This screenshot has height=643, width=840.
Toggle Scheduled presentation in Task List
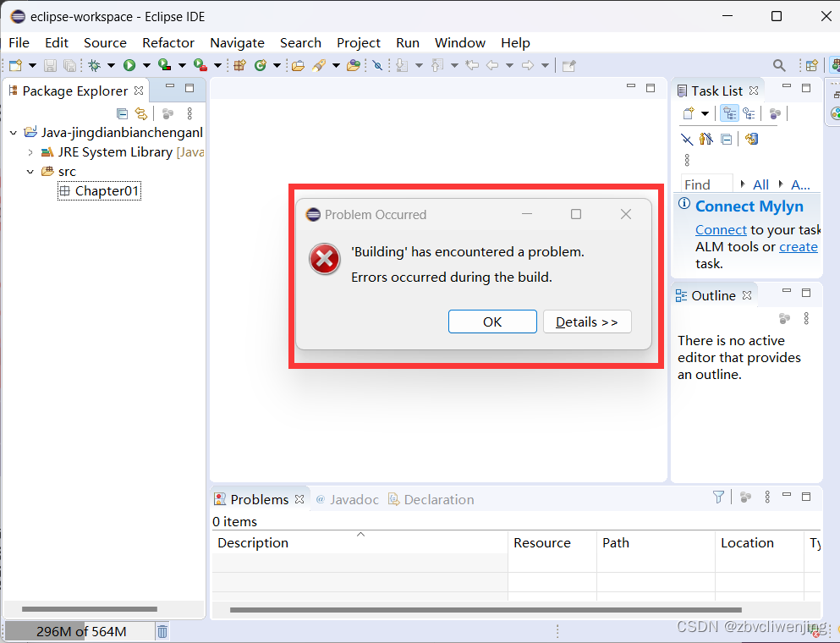click(750, 113)
